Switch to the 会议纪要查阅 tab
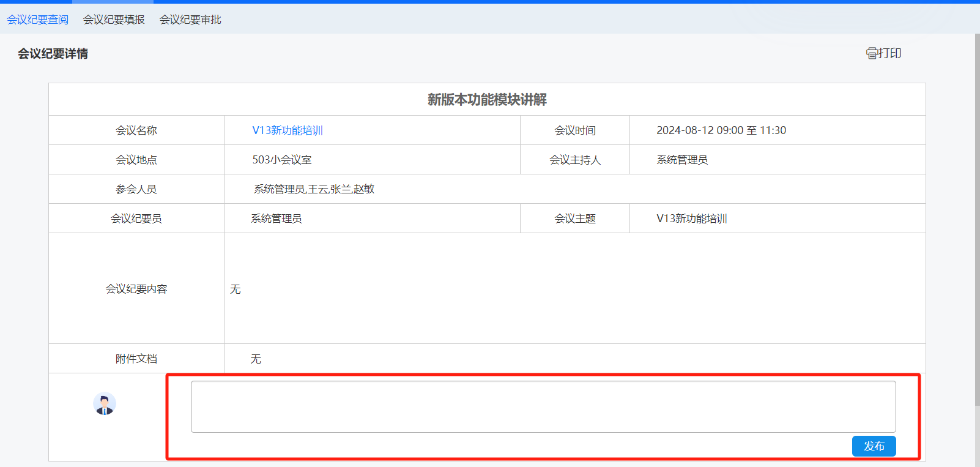The width and height of the screenshot is (980, 467). click(38, 20)
